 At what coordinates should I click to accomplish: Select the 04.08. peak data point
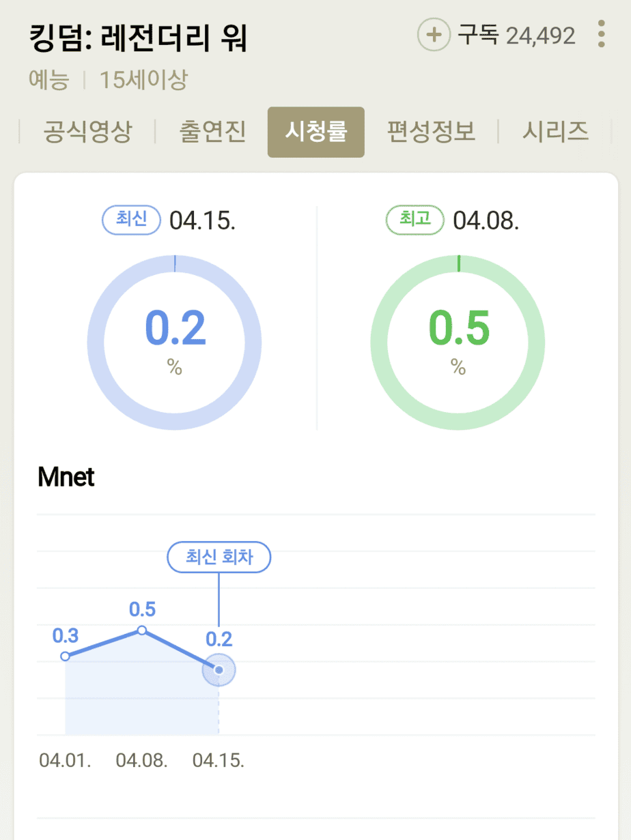point(142,630)
